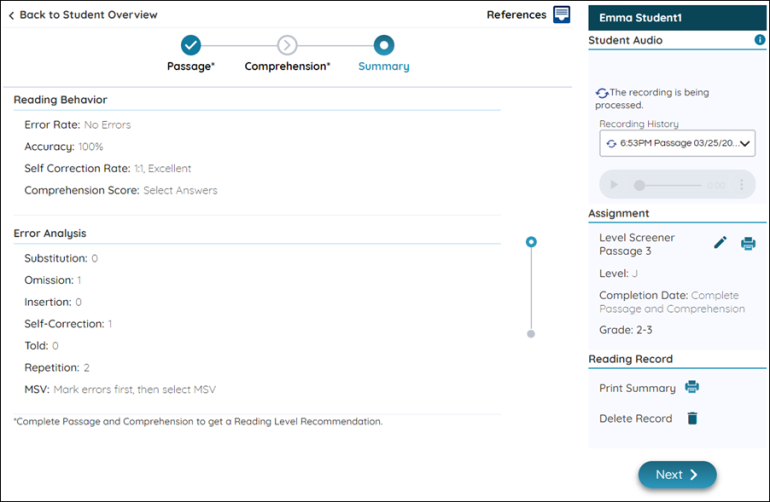Click the Insertion count row
This screenshot has height=502, width=770.
pos(53,302)
